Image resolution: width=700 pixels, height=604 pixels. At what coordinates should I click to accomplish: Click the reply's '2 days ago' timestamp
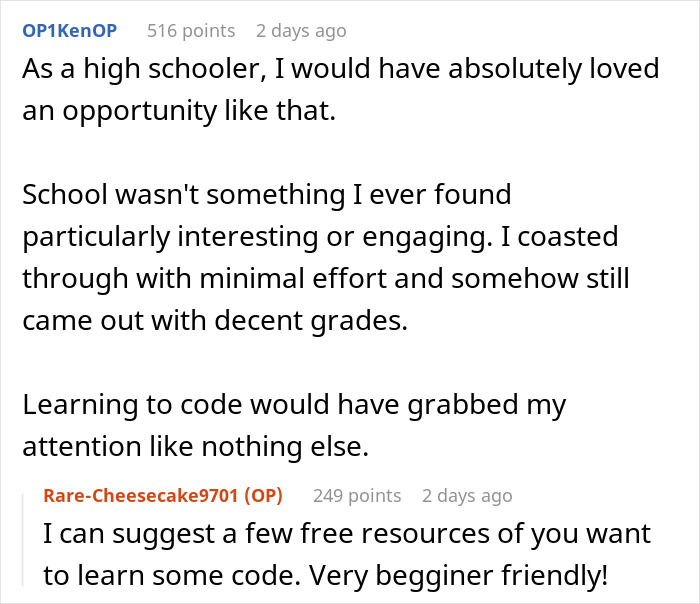coord(467,495)
